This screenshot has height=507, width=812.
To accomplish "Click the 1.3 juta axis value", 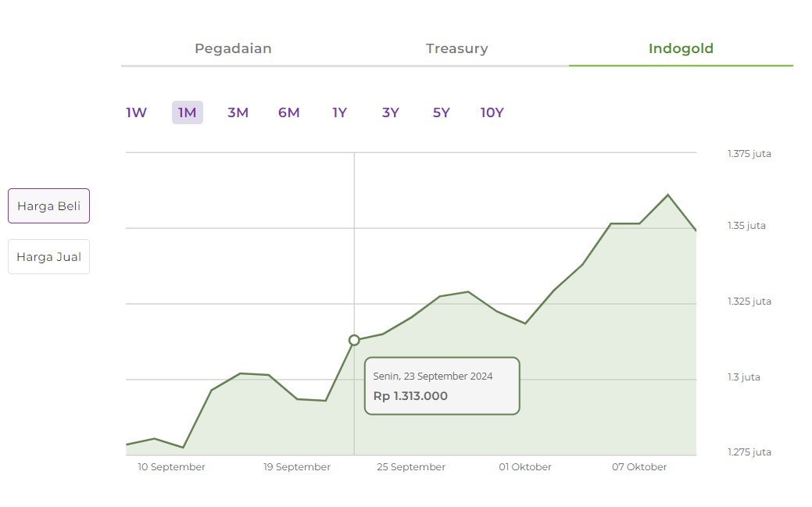I will tap(744, 377).
